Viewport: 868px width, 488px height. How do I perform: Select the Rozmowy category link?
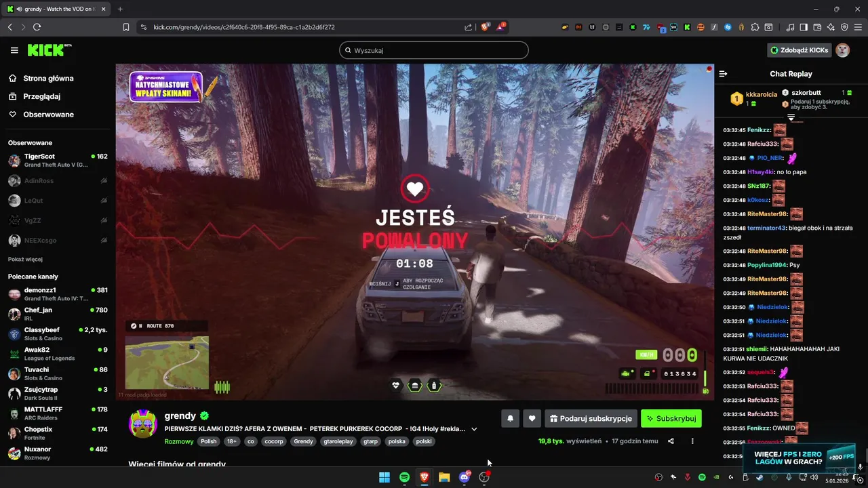point(179,441)
